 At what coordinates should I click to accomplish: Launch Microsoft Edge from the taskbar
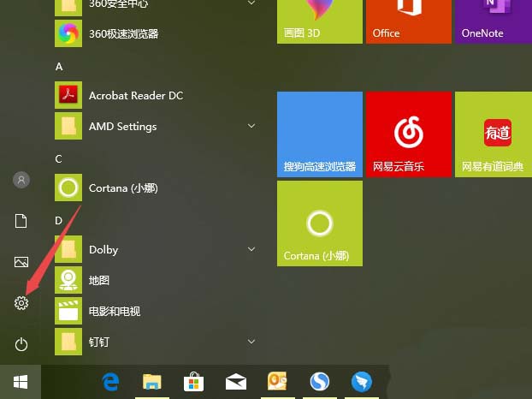(110, 382)
